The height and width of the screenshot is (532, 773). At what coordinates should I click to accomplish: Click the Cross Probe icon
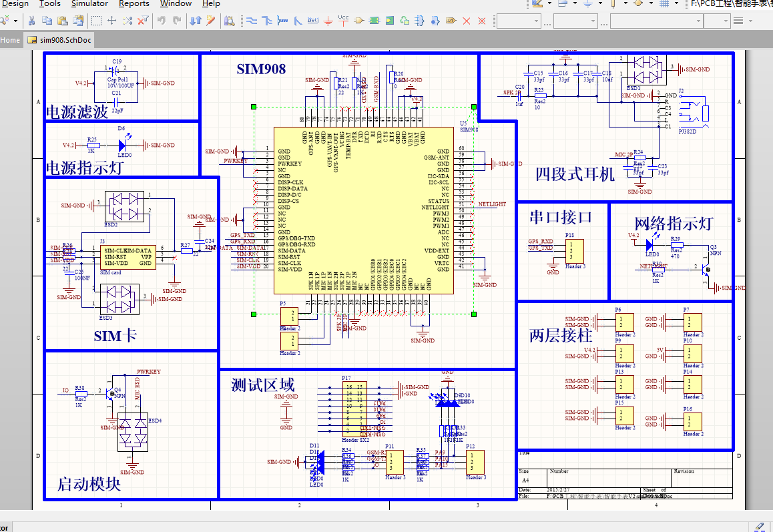coord(211,21)
